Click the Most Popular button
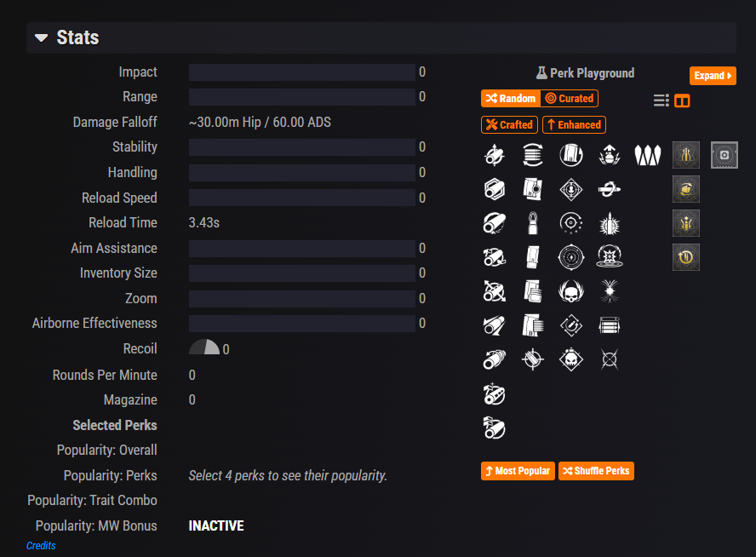This screenshot has height=557, width=756. tap(518, 471)
